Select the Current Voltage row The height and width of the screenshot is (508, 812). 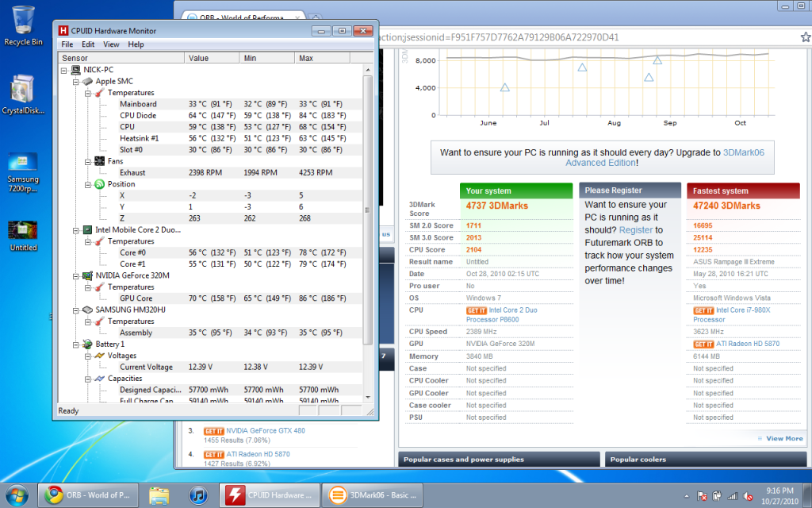(x=211, y=367)
